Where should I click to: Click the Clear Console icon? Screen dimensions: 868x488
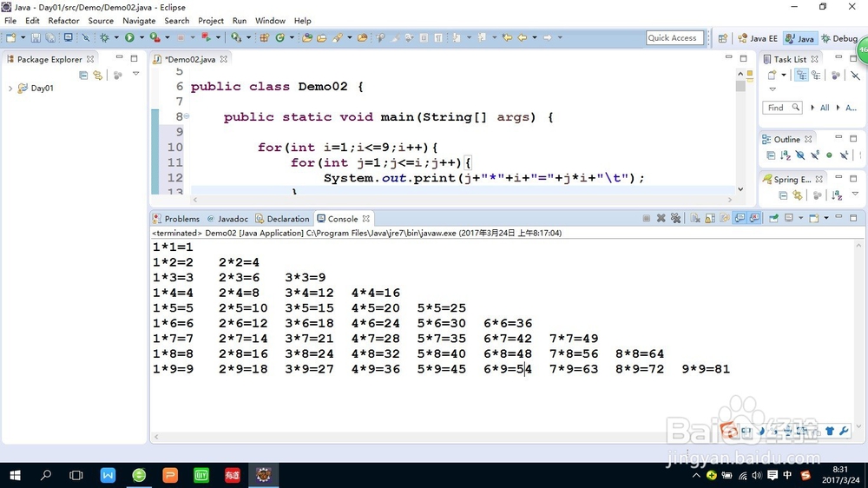(695, 218)
